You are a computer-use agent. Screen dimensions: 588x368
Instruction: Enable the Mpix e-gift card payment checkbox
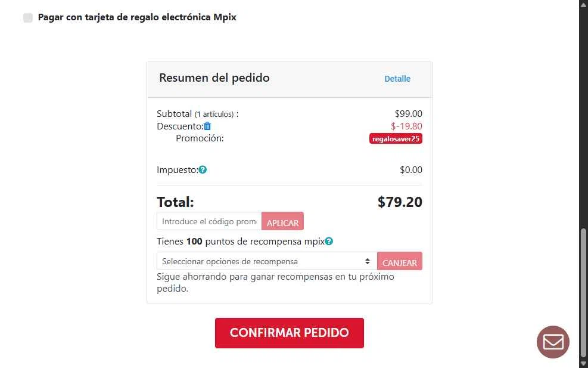coord(28,18)
